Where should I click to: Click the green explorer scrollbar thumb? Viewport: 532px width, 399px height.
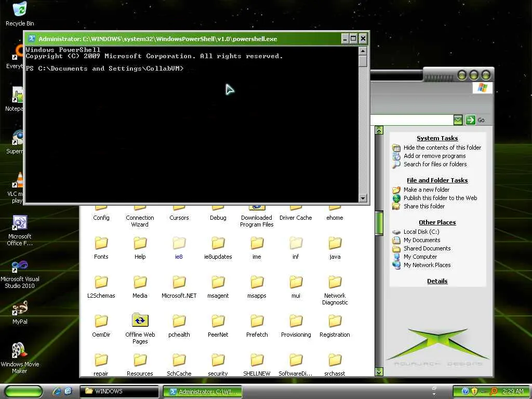(379, 222)
